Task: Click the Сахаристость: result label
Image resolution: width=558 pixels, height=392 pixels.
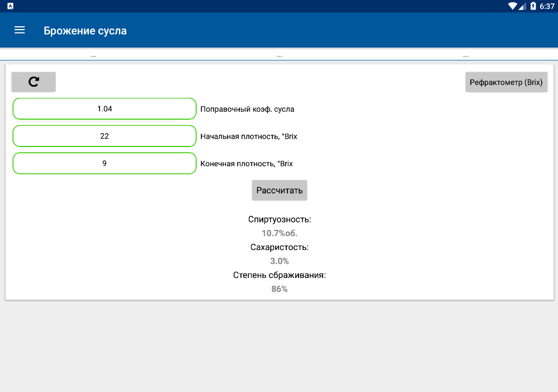Action: pyautogui.click(x=280, y=247)
